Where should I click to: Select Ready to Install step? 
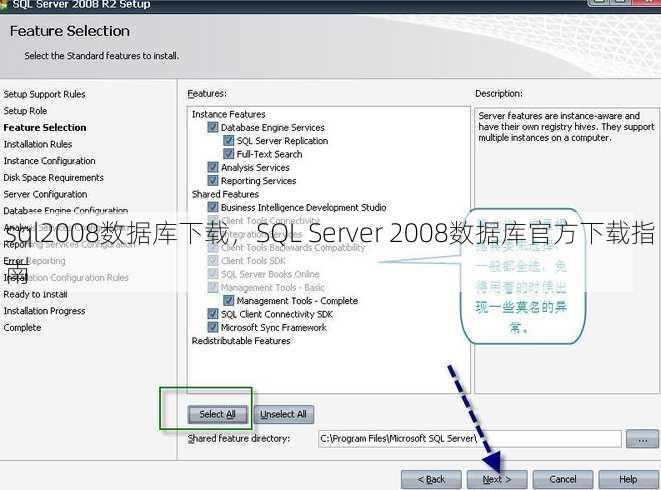point(35,294)
